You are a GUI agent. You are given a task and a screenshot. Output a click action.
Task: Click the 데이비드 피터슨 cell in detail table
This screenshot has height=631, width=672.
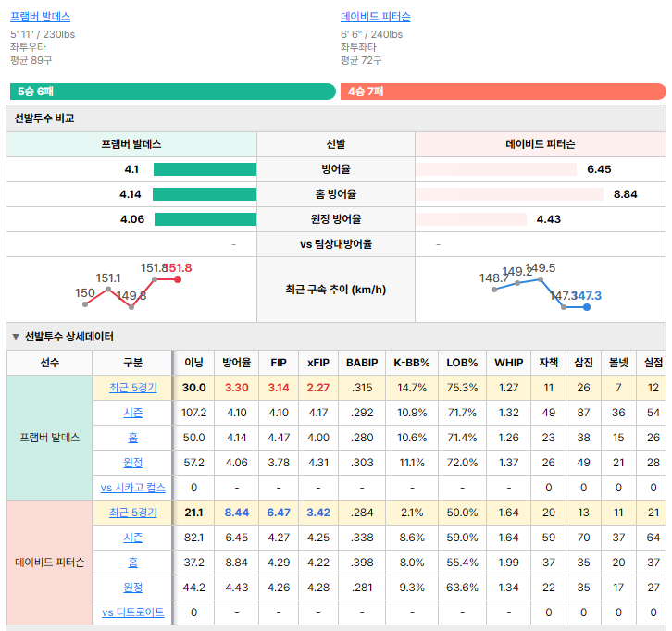pyautogui.click(x=50, y=563)
